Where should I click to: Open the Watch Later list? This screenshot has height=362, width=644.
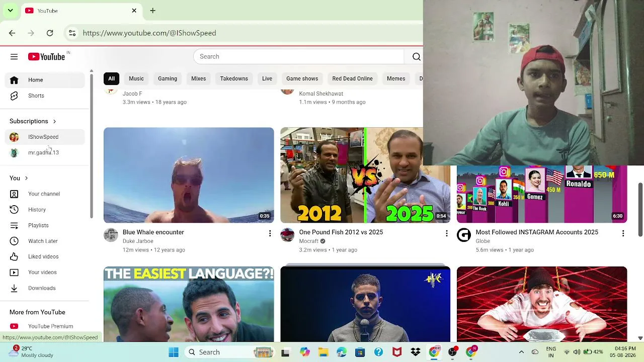tap(45, 241)
